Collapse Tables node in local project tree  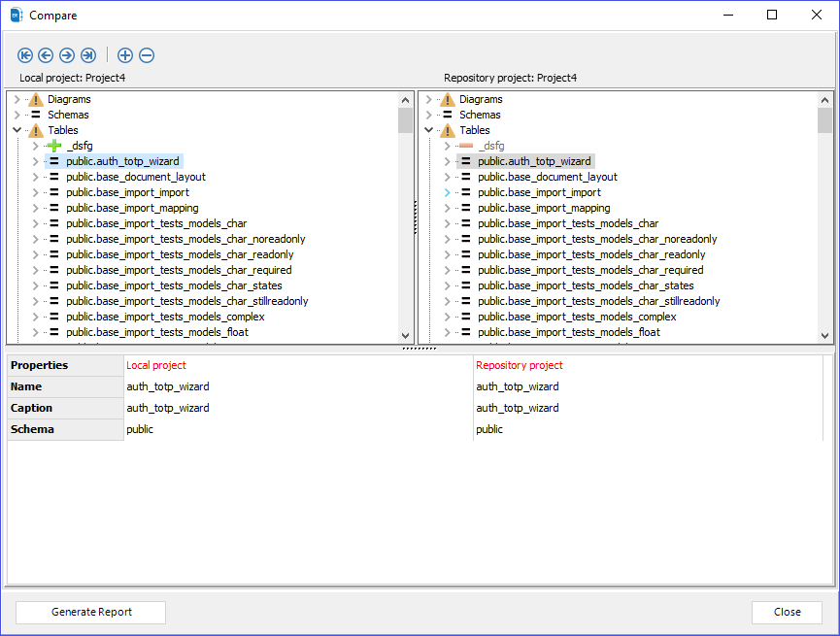point(17,130)
